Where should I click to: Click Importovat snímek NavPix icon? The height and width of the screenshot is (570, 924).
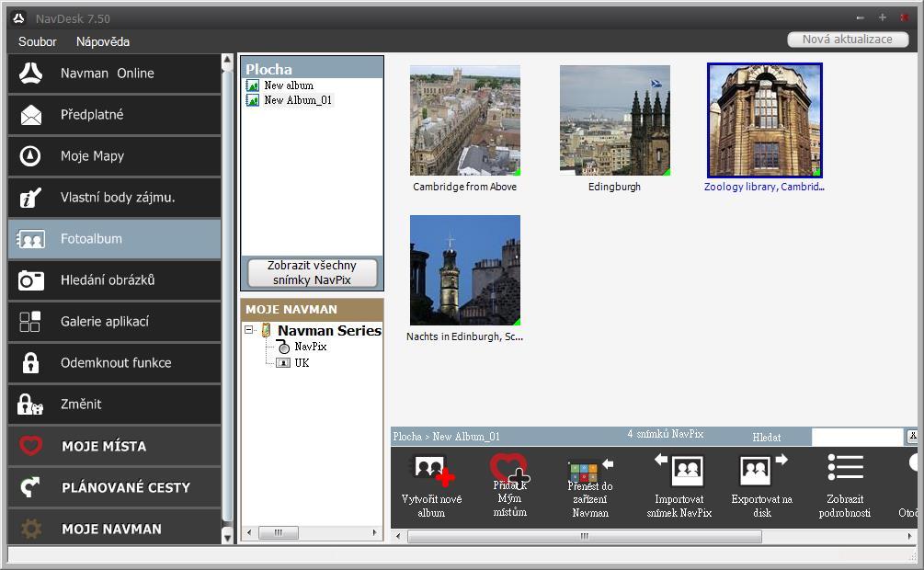coord(679,470)
